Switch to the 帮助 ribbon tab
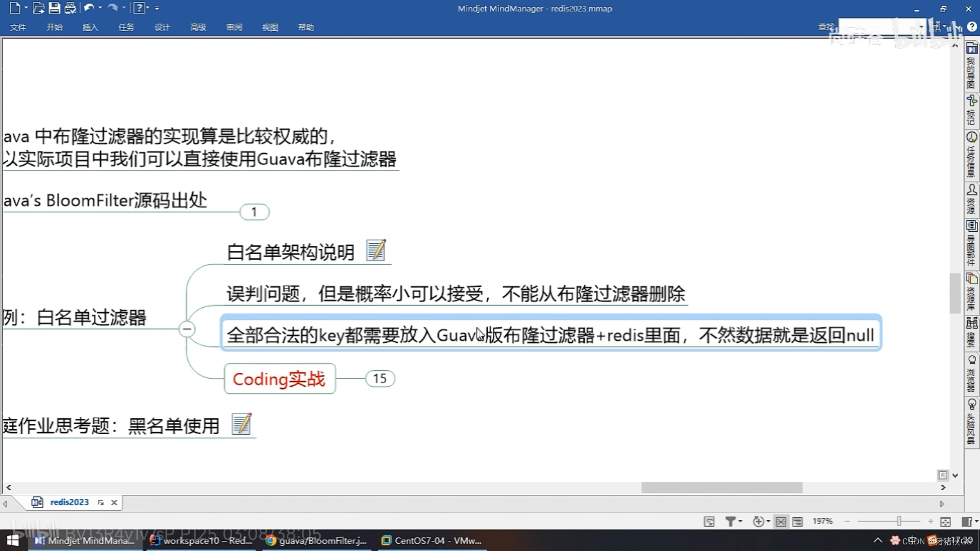Image resolution: width=980 pixels, height=551 pixels. pyautogui.click(x=306, y=27)
